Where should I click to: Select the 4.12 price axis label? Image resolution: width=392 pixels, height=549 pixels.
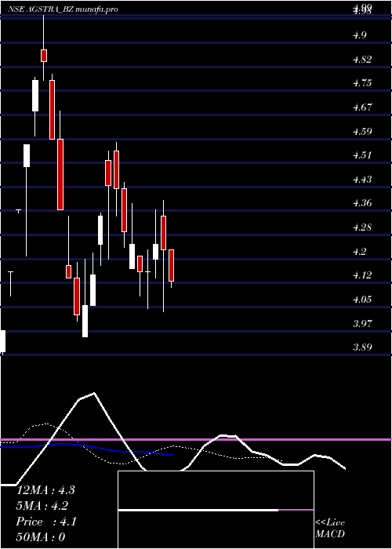tap(362, 275)
